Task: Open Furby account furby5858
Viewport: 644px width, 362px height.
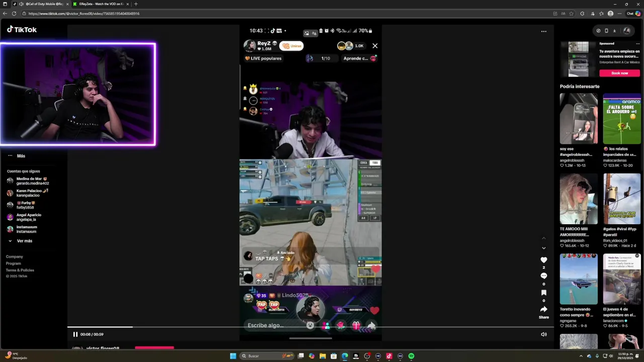Action: [21, 205]
